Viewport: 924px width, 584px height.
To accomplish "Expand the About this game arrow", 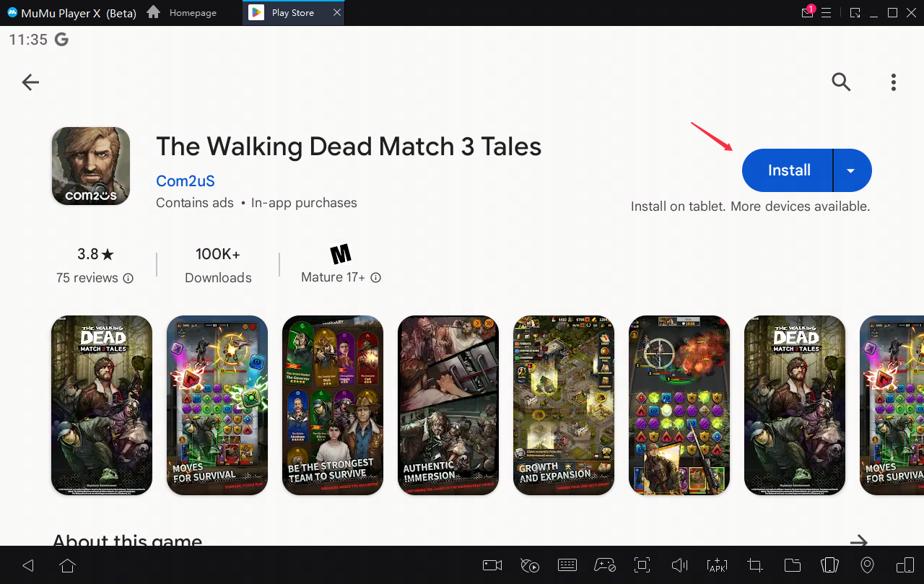I will 858,541.
